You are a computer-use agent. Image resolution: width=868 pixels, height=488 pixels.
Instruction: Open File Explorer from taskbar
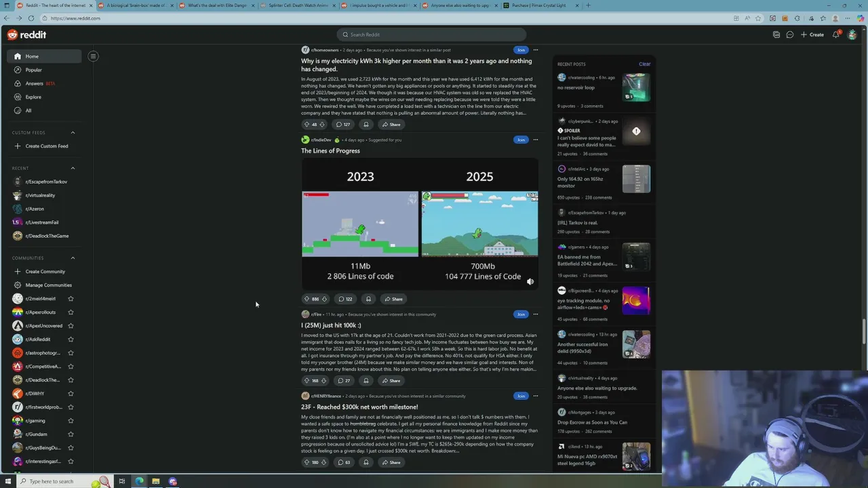click(x=155, y=481)
